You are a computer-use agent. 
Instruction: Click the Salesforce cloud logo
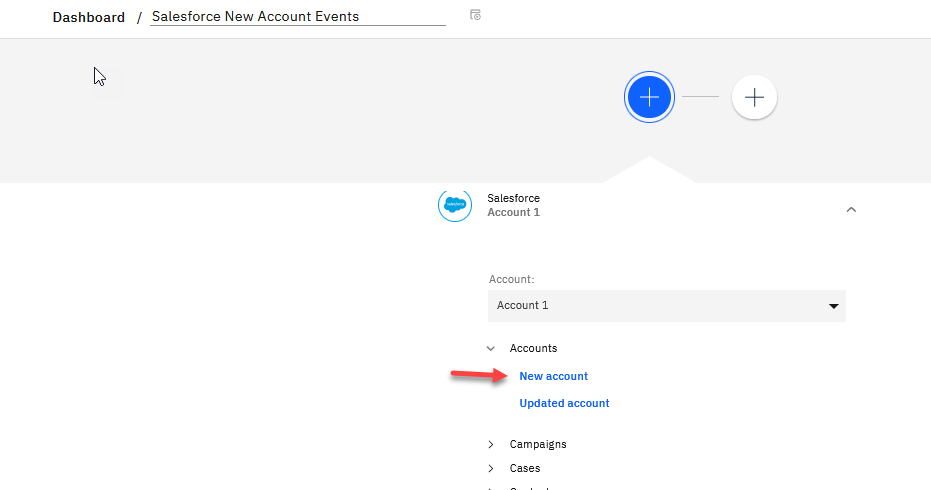tap(455, 204)
